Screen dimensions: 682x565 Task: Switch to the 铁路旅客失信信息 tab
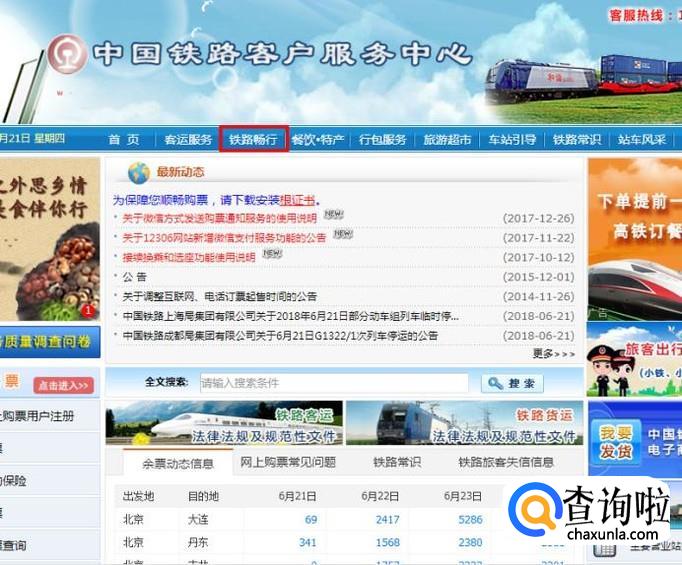pos(506,462)
